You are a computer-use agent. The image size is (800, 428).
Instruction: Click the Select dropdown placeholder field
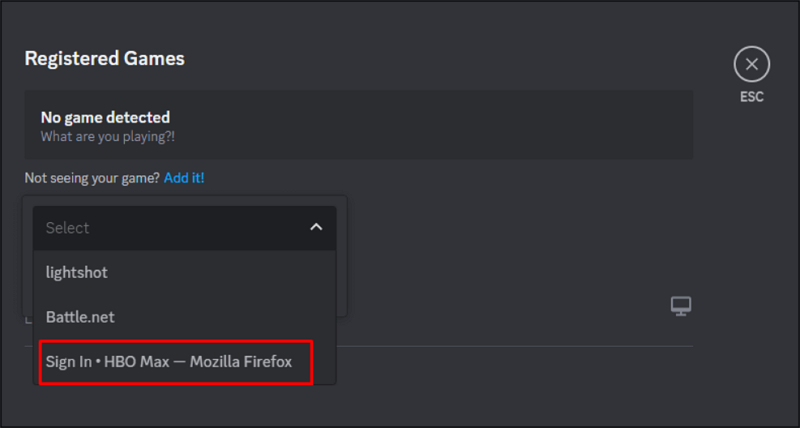tap(160, 227)
